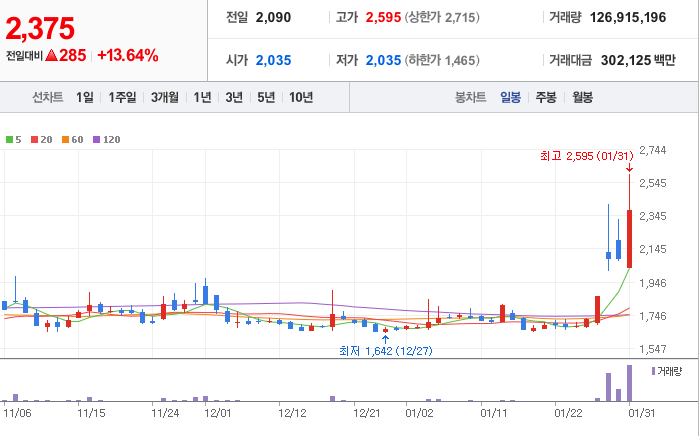The image size is (700, 436).
Task: Click the orange 60-day moving average legend
Action: tap(73, 140)
